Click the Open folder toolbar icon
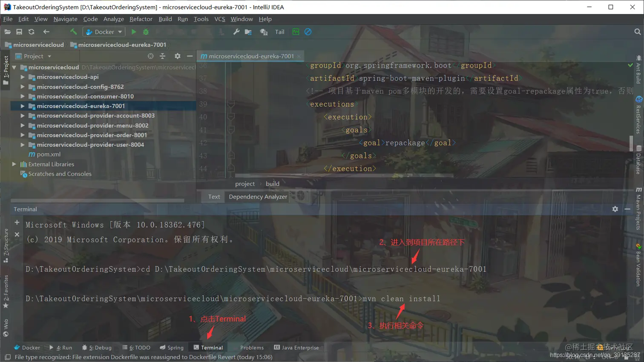Image resolution: width=644 pixels, height=362 pixels. coord(7,32)
